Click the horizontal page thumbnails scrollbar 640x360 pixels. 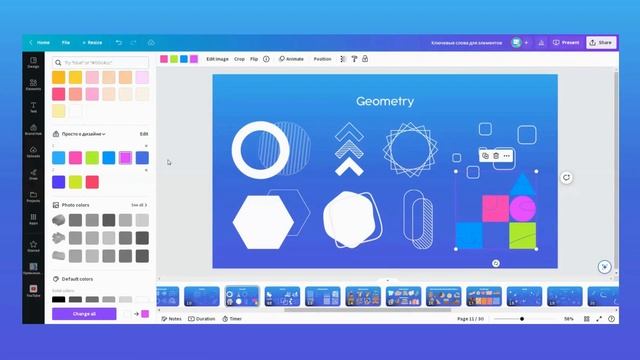coord(367,310)
